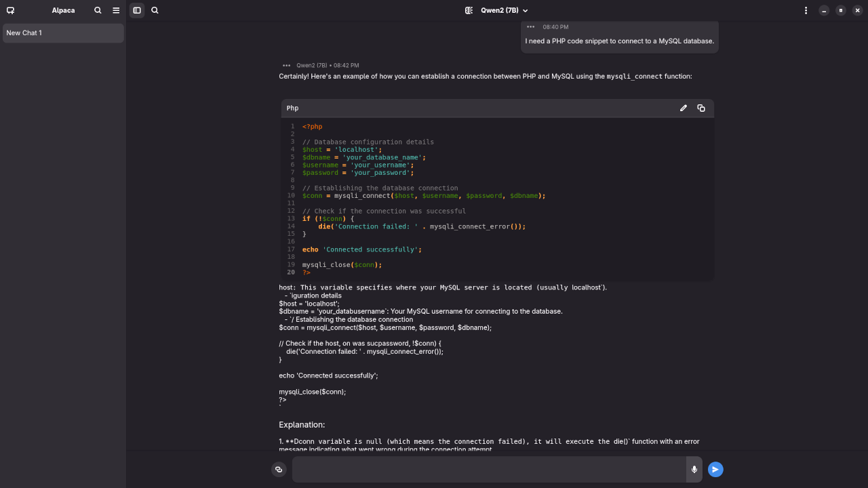Minimize the Alpaca window
The image size is (868, 488).
(823, 10)
